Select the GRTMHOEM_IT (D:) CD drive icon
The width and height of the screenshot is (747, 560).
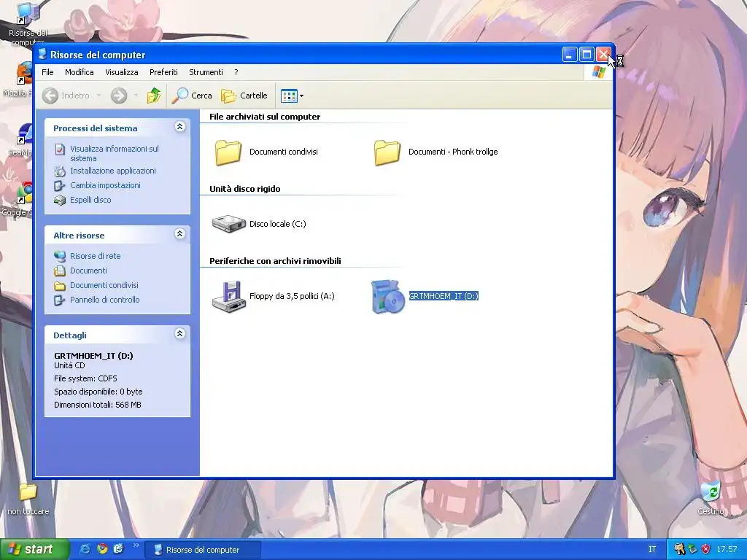388,297
